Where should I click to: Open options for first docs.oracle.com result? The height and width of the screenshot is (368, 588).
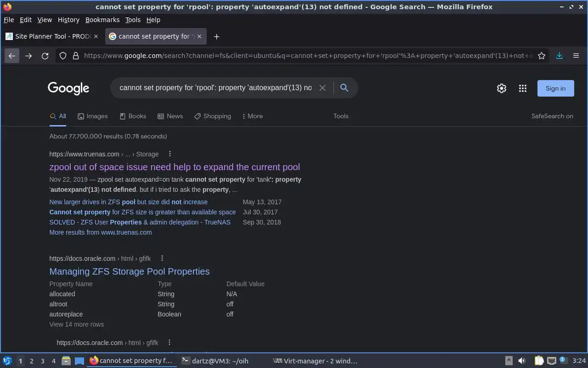162,258
